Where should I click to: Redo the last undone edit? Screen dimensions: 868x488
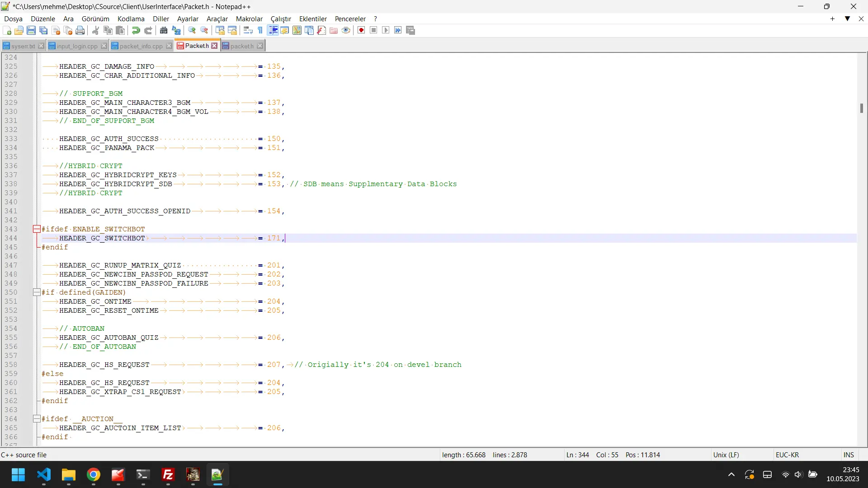(x=148, y=30)
